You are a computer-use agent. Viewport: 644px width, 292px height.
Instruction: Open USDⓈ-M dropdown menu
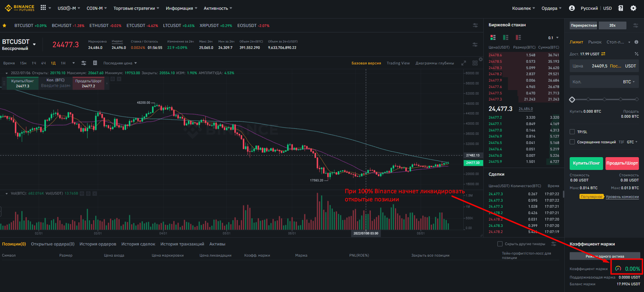point(69,8)
